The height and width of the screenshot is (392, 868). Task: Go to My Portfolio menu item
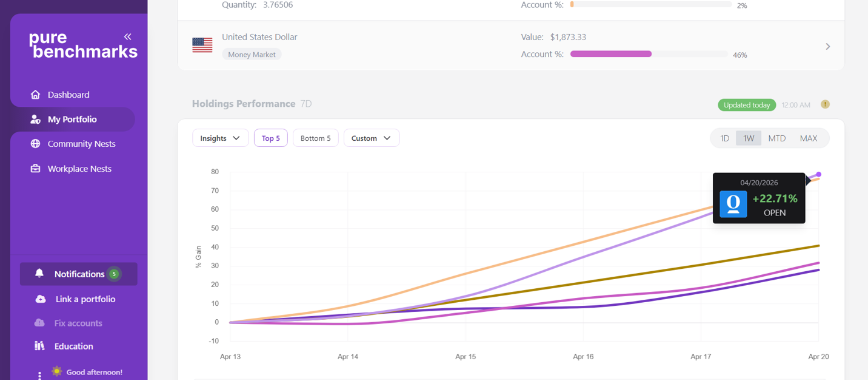(x=73, y=120)
